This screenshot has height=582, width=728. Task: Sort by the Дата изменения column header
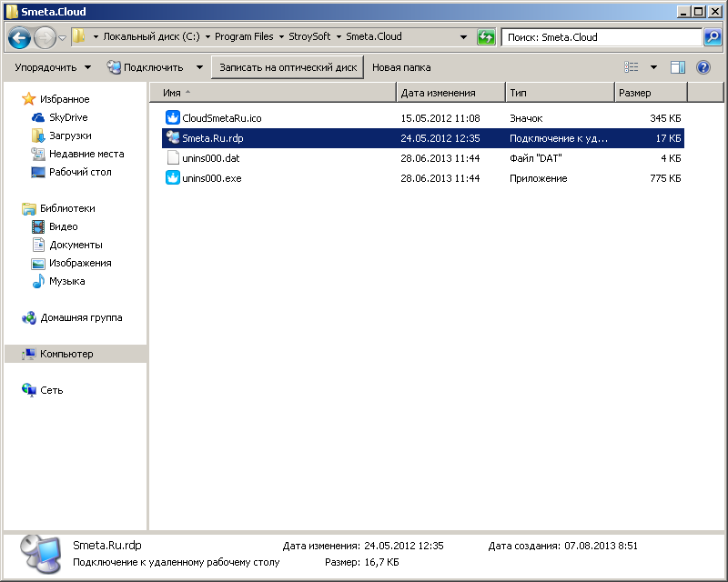tap(450, 93)
